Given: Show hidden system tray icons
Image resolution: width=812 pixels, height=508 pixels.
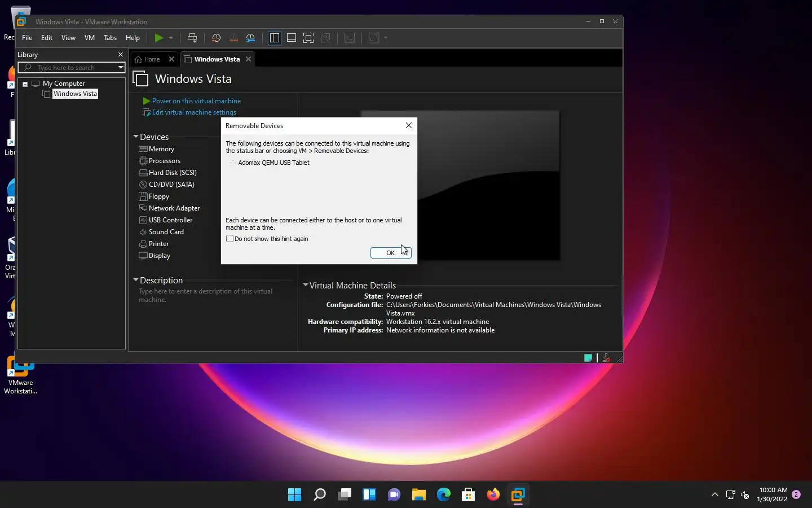Looking at the screenshot, I should [x=714, y=495].
